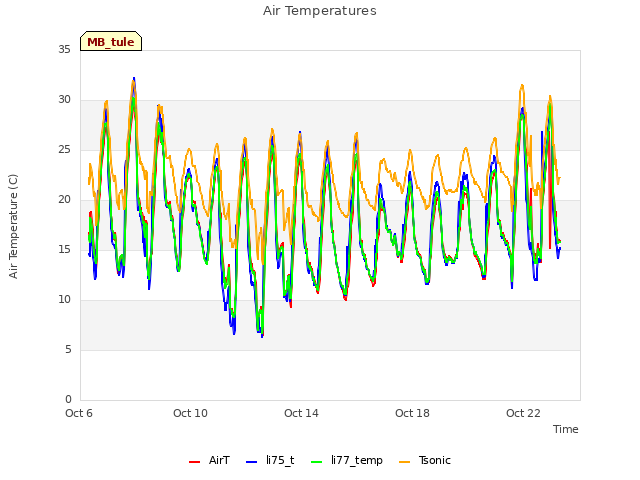
Task: Click the 30 y-axis tick label
Action: [64, 99]
